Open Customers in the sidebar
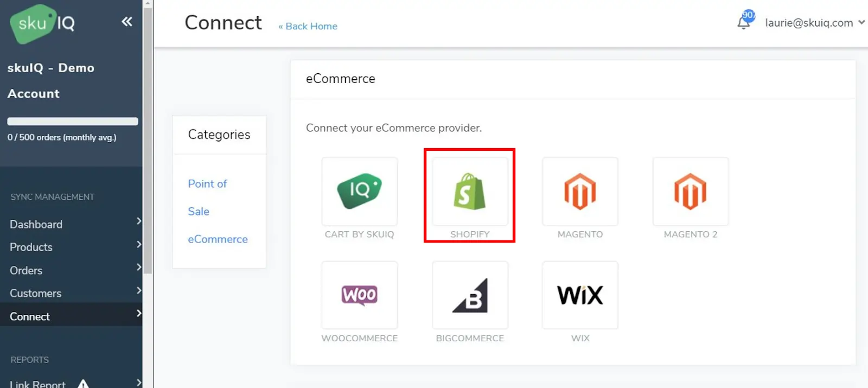The image size is (868, 388). (x=35, y=293)
